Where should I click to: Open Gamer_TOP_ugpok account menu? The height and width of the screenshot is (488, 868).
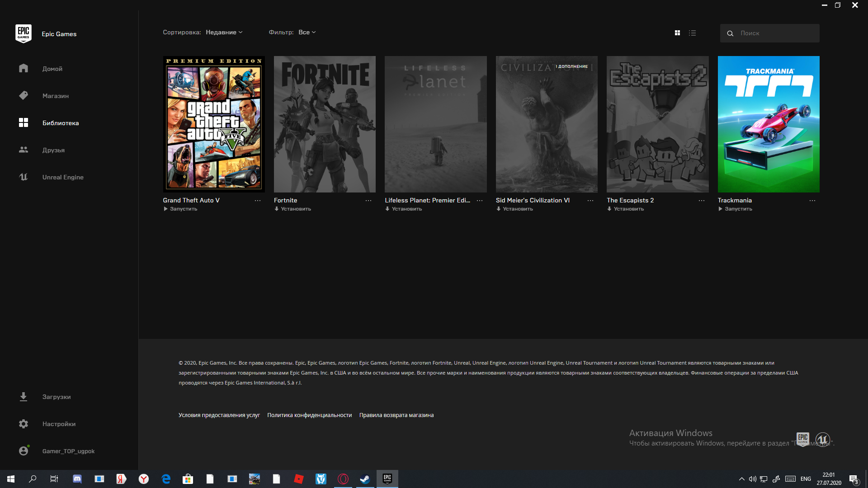tap(69, 451)
